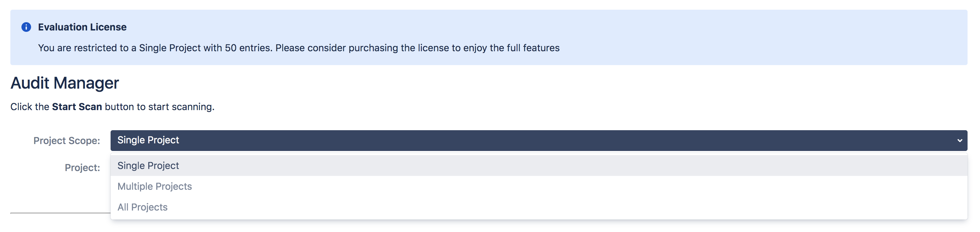Click the selected Single Project text in dropdown
The width and height of the screenshot is (980, 232).
(x=148, y=140)
